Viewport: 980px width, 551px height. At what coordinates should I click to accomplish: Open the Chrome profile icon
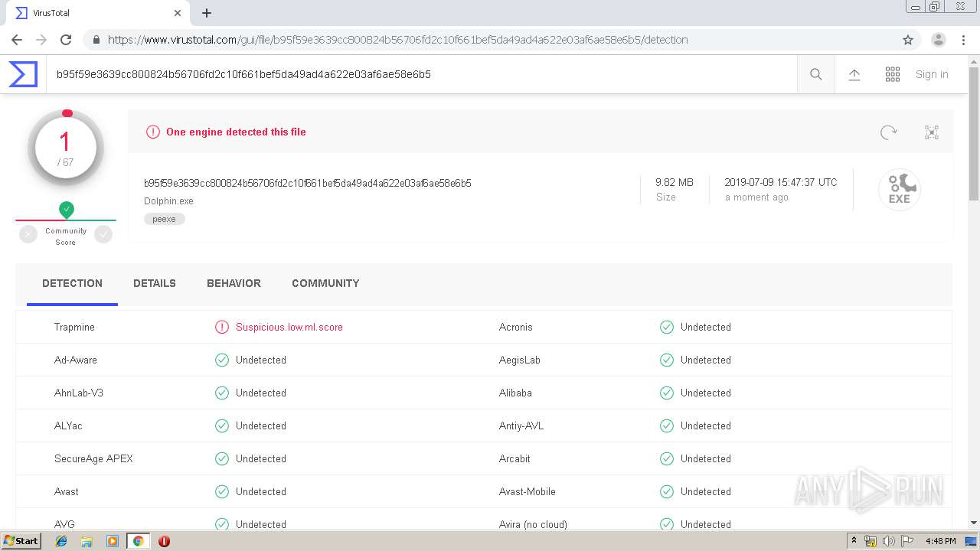click(x=938, y=40)
